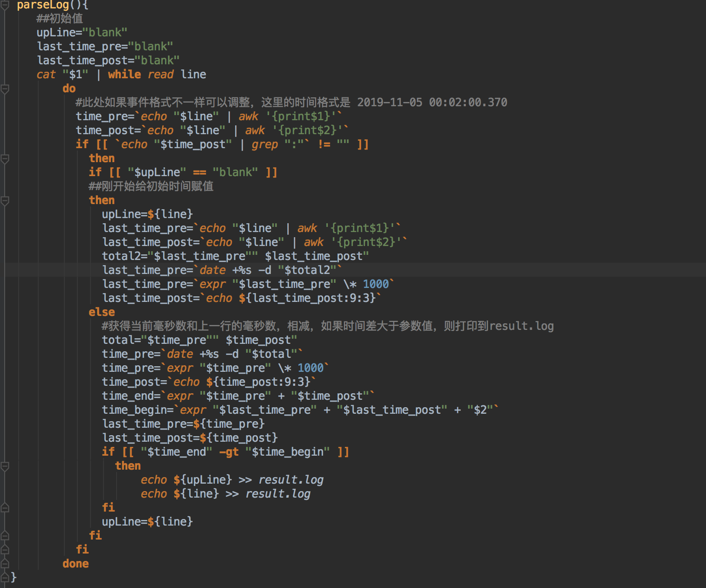706x588 pixels.
Task: Collapse the parseLog function fold marker
Action: click(x=5, y=5)
